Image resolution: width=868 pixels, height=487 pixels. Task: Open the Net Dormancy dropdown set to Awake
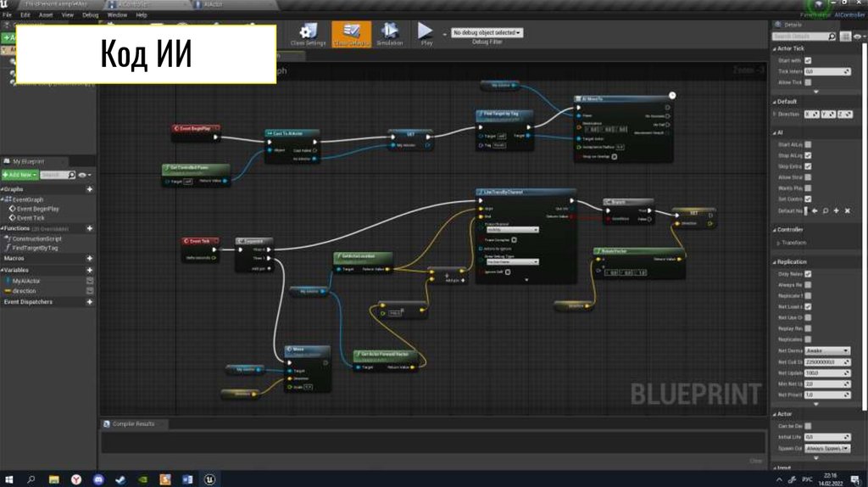[827, 350]
